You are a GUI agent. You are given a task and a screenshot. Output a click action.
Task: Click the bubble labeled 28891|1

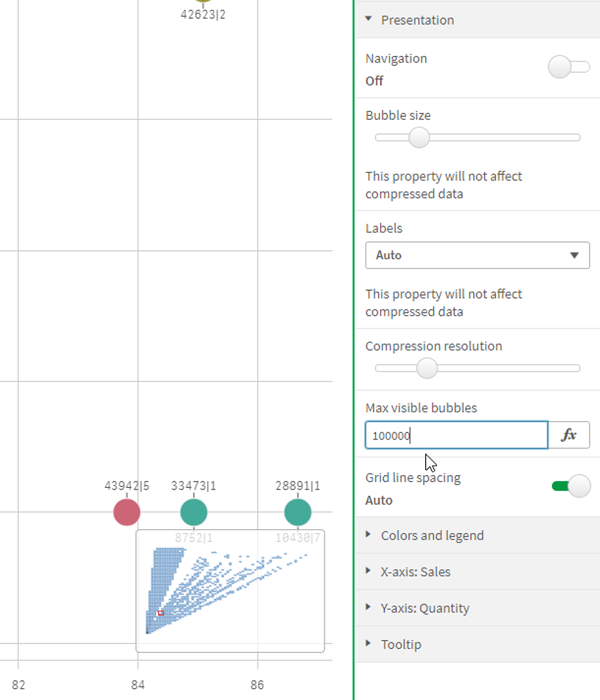point(297,512)
